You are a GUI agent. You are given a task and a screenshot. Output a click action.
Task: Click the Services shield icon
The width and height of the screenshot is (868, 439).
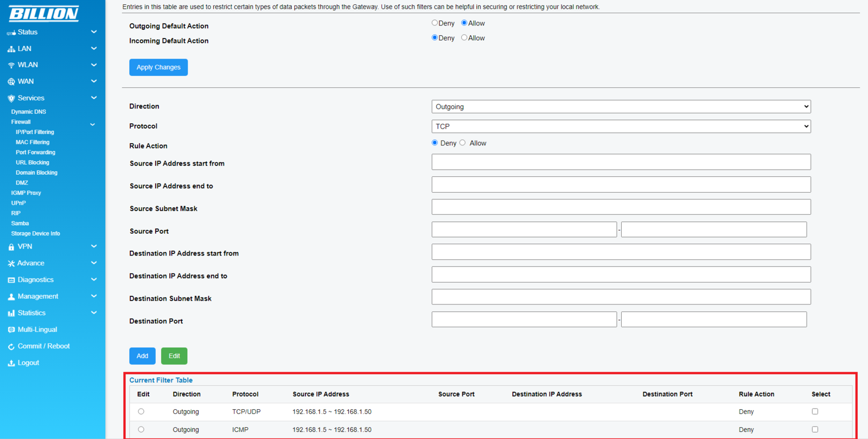[11, 98]
